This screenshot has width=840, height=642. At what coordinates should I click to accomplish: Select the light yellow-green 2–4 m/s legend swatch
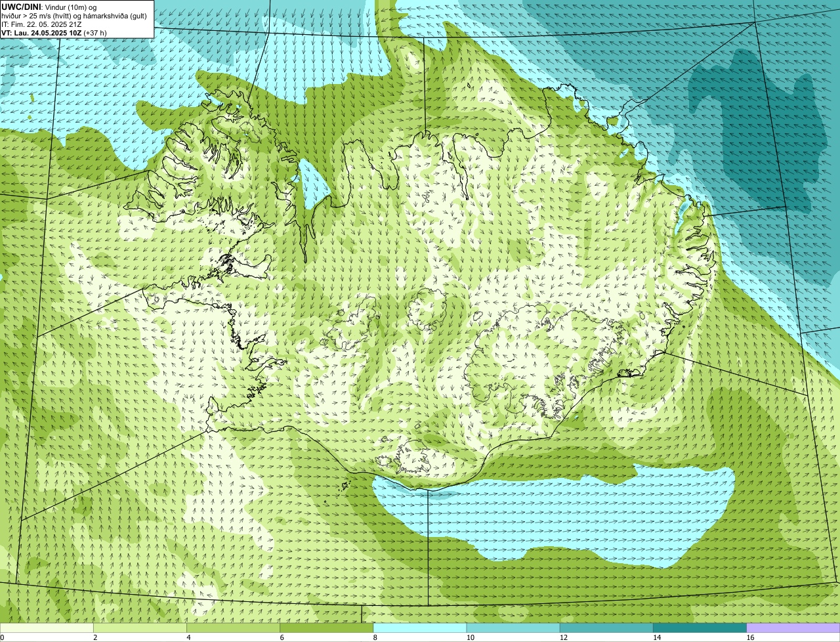click(x=140, y=628)
